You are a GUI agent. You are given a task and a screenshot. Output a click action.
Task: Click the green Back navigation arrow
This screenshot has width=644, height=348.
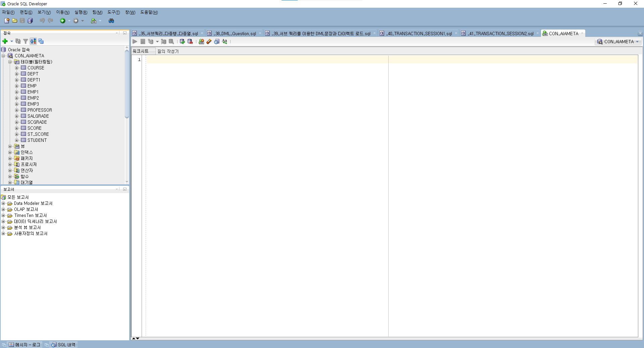62,21
